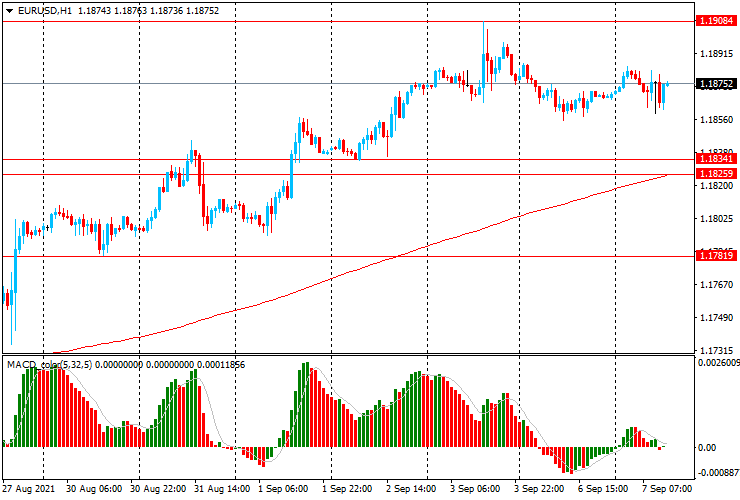Click the current price label 1.18752

716,84
